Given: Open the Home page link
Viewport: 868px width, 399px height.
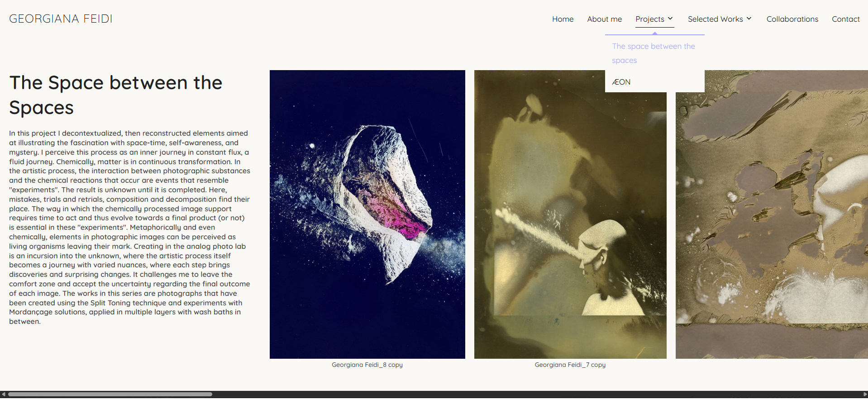Looking at the screenshot, I should (563, 19).
